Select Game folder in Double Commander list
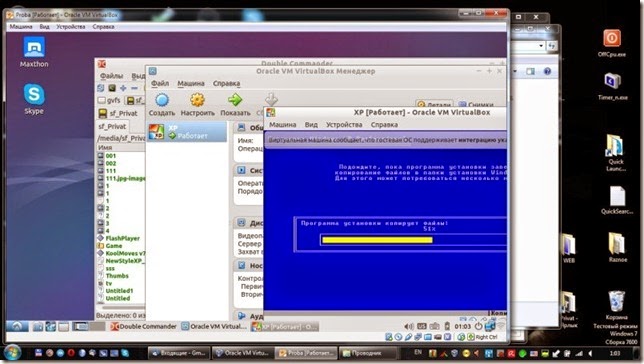The image size is (644, 364). pyautogui.click(x=115, y=246)
